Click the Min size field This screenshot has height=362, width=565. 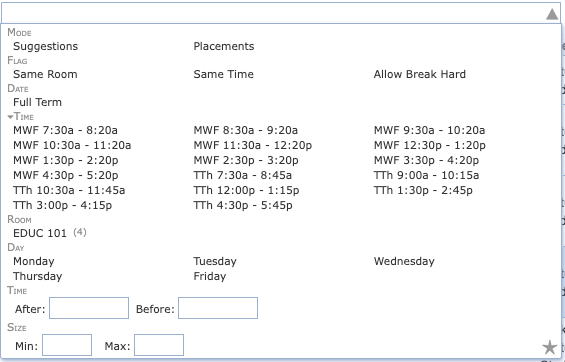pos(67,345)
